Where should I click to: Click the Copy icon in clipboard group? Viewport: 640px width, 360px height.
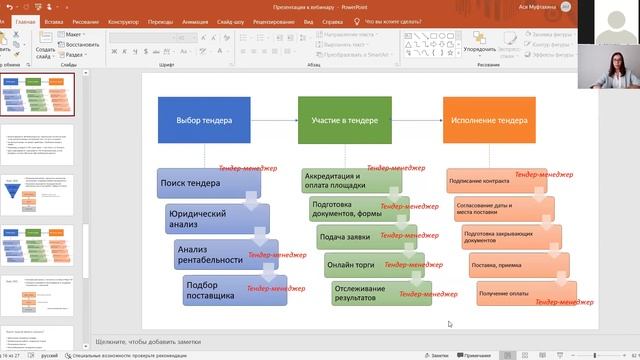click(16, 44)
